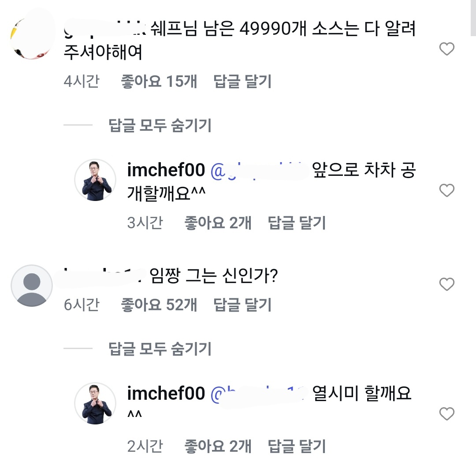The width and height of the screenshot is (476, 476).
Task: Click the scrollbar at the right edge
Action: click(x=473, y=18)
